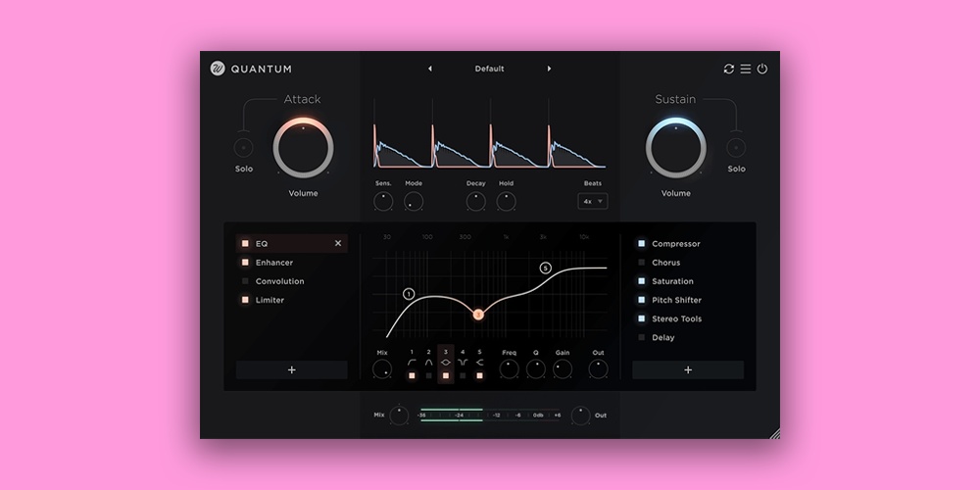Select the band 4 notch filter shape
This screenshot has height=490, width=980.
(x=463, y=363)
